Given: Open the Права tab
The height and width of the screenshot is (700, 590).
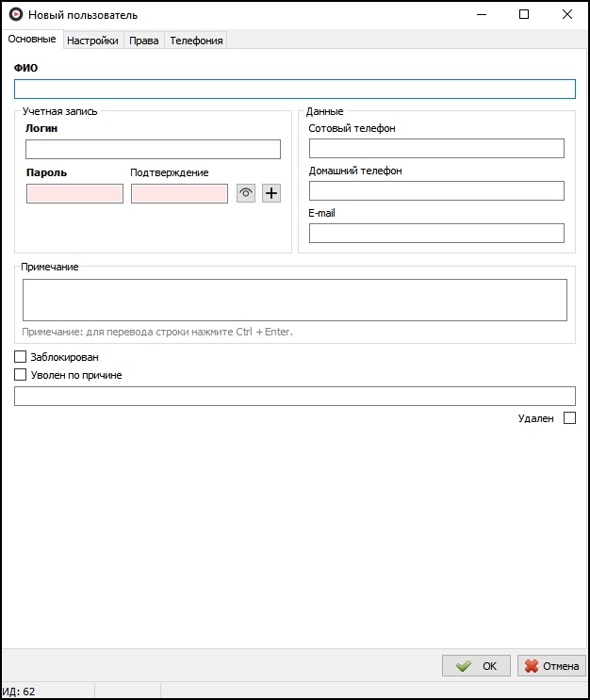Looking at the screenshot, I should [143, 41].
